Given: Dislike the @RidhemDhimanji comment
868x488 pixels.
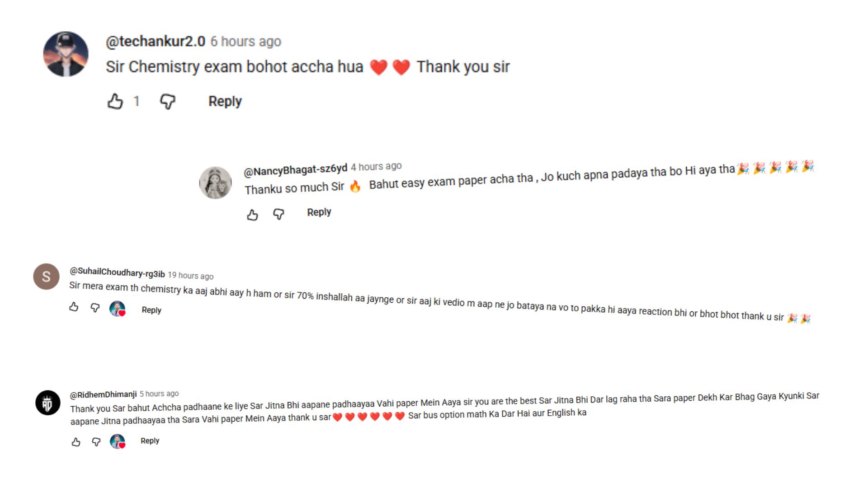Looking at the screenshot, I should (96, 441).
